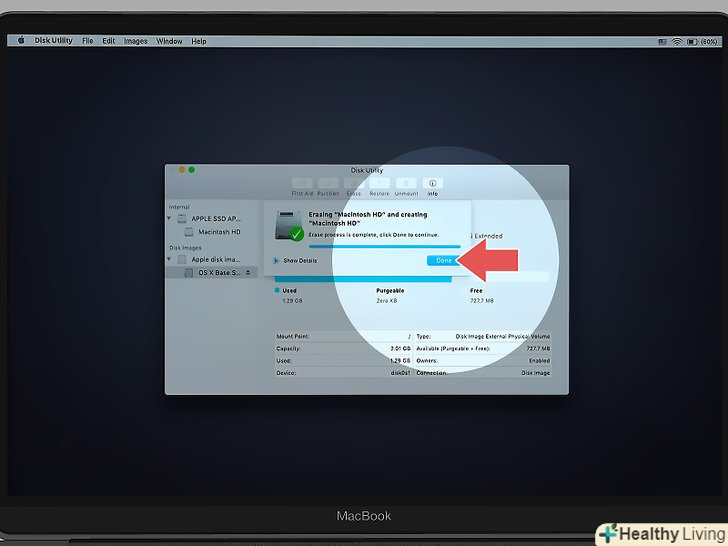The image size is (728, 546).
Task: Click the "Device:" row label
Action: 286,373
